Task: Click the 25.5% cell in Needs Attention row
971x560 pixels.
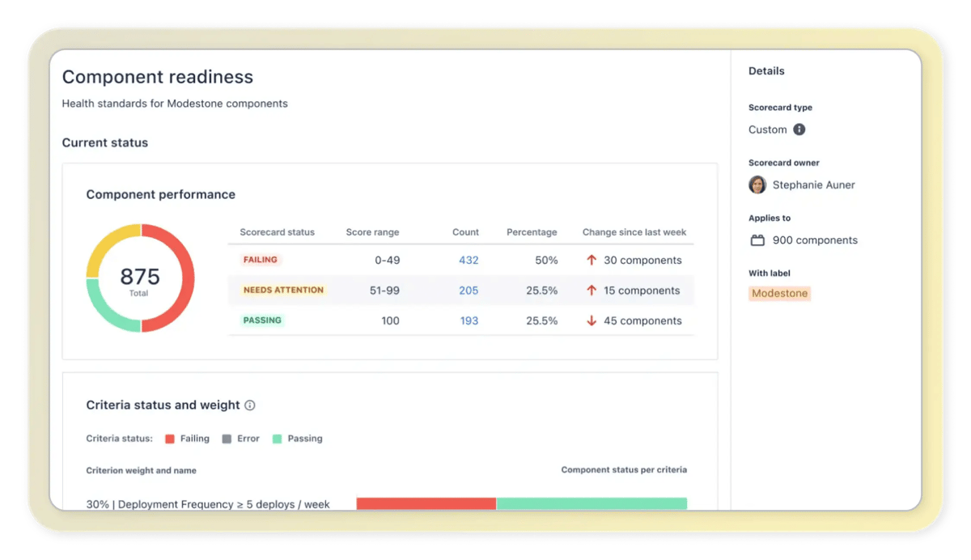Action: pyautogui.click(x=541, y=291)
